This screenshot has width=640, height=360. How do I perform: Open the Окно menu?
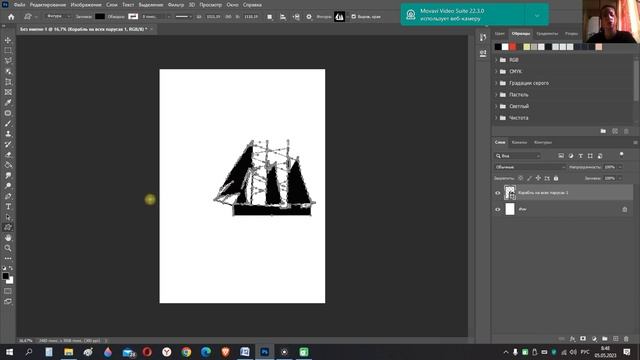pyautogui.click(x=232, y=5)
